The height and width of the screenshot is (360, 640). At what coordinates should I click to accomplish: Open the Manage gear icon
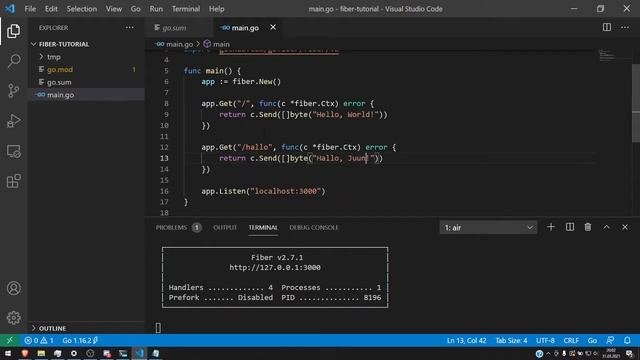pyautogui.click(x=13, y=318)
